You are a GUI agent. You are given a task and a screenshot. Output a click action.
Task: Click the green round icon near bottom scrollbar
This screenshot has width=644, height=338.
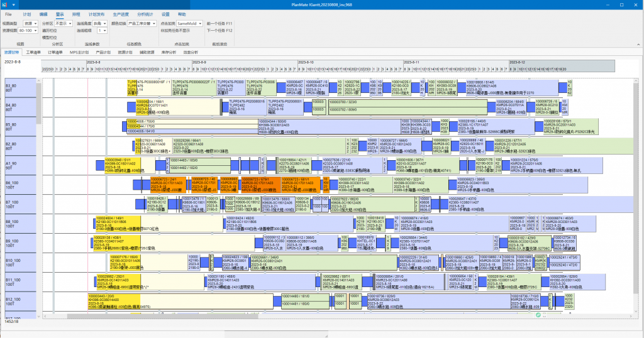point(538,315)
